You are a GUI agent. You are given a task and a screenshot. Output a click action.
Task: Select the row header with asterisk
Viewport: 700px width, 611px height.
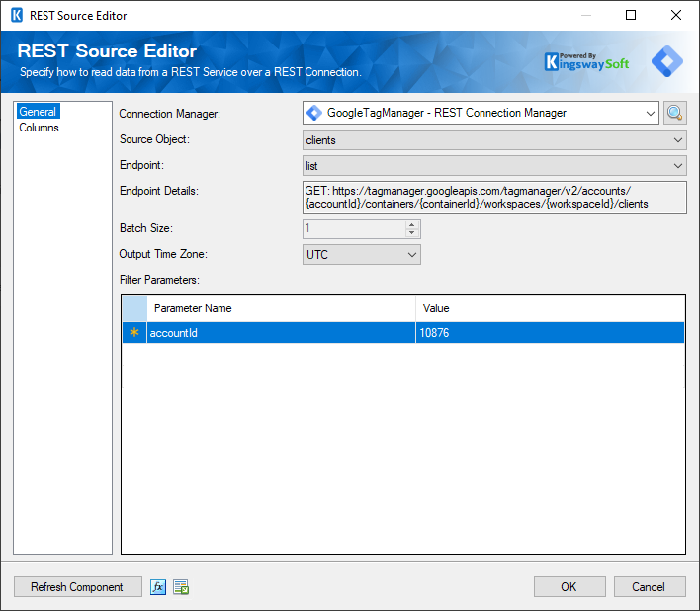pos(134,333)
